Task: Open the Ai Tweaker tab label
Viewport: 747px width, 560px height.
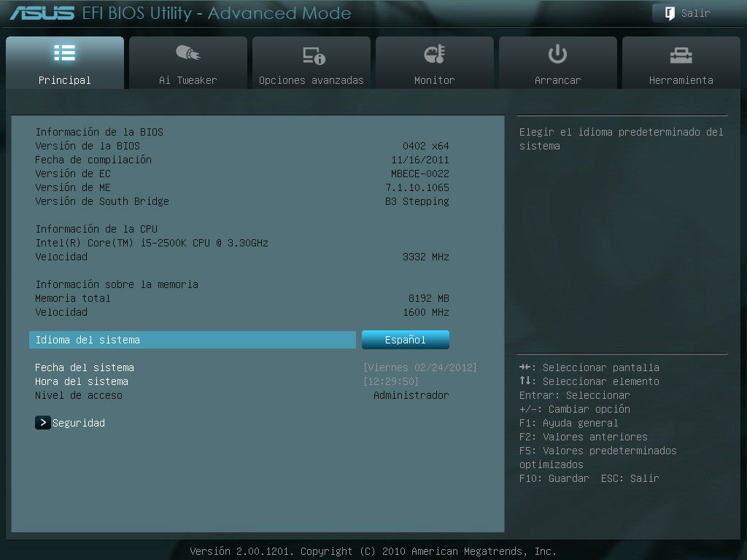Action: (x=187, y=80)
